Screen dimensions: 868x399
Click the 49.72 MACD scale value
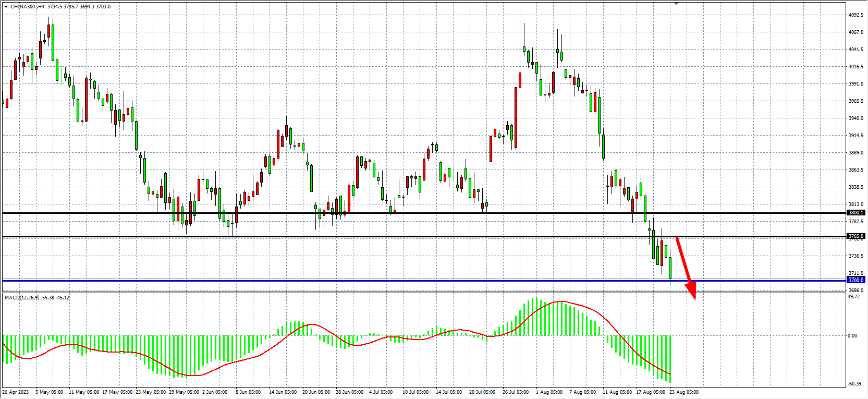[x=853, y=297]
